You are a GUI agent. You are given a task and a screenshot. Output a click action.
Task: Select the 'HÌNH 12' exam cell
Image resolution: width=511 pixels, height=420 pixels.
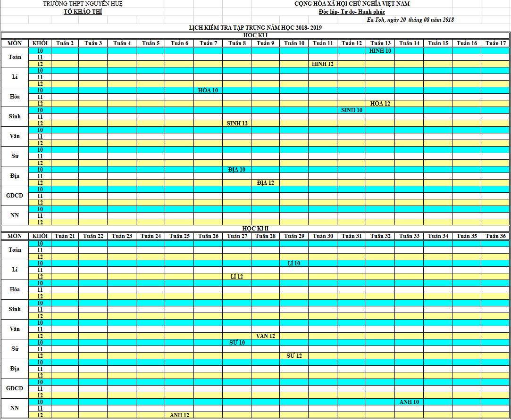tap(323, 64)
